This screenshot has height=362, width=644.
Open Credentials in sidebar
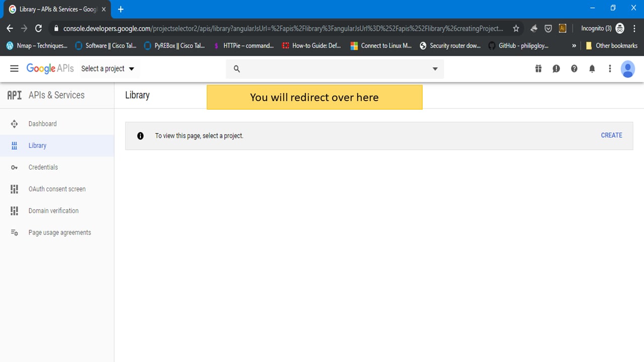[x=57, y=167]
